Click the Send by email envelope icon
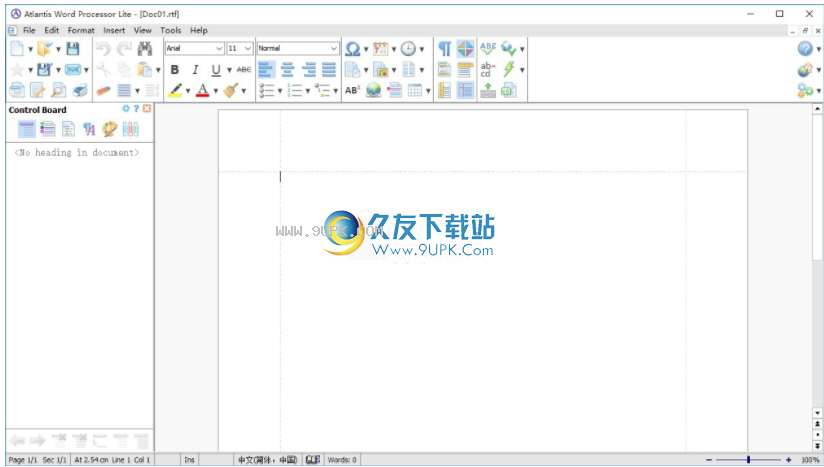 point(73,69)
